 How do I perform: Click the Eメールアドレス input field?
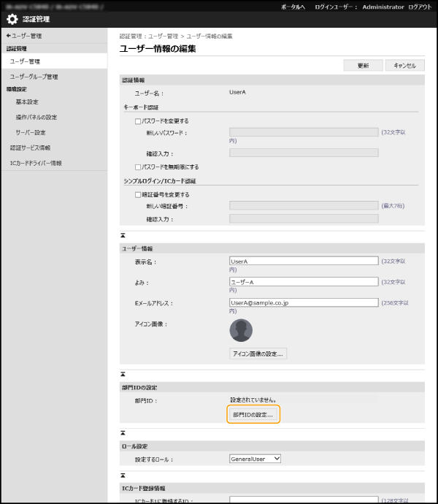coord(304,302)
